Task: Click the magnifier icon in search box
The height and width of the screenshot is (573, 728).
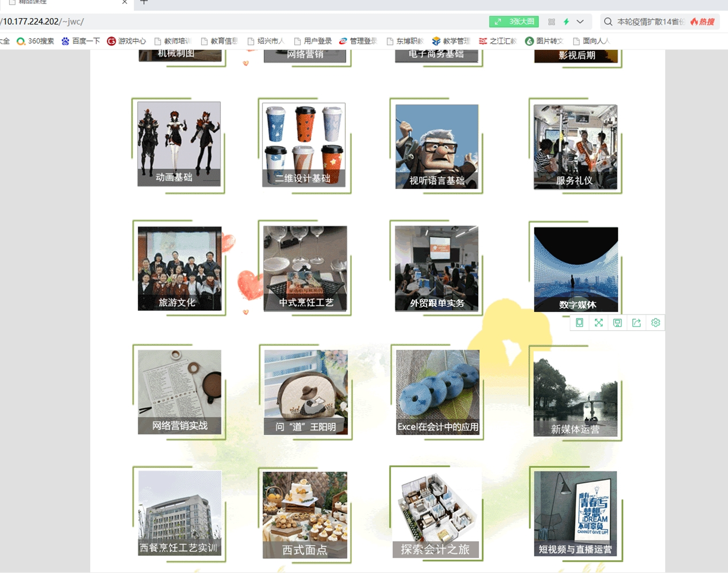Action: [x=608, y=22]
